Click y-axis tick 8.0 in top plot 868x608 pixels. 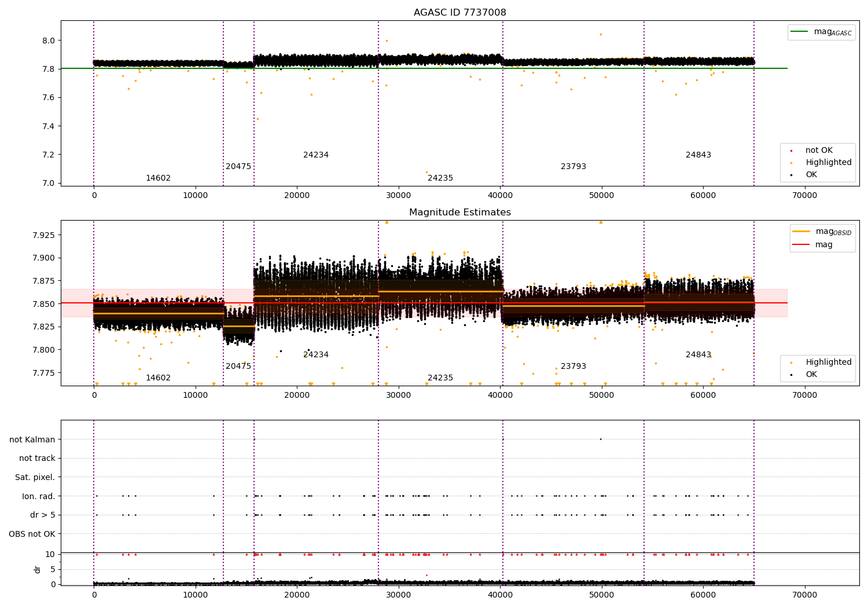click(x=48, y=41)
